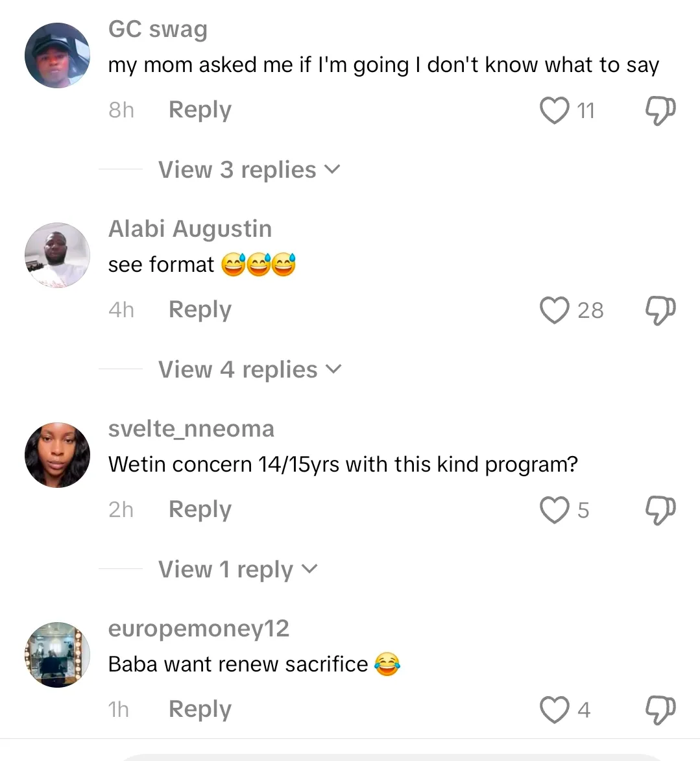
Task: Open the europemoney12 username link
Action: 199,629
